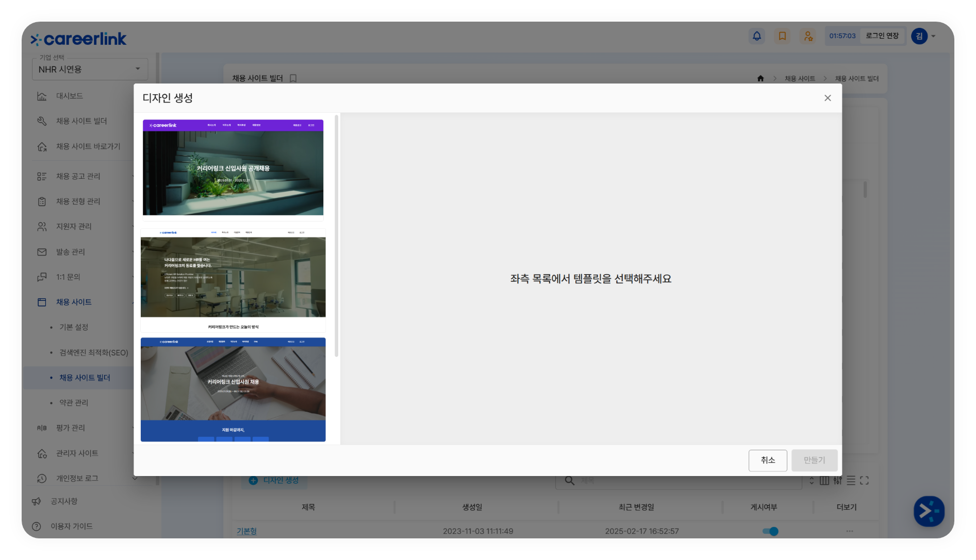Click the 평가 관리 A|B icon
This screenshot has height=560, width=976.
coord(42,428)
